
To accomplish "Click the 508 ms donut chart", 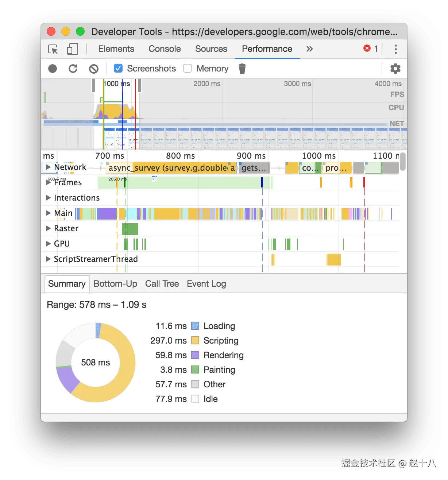I will point(96,362).
